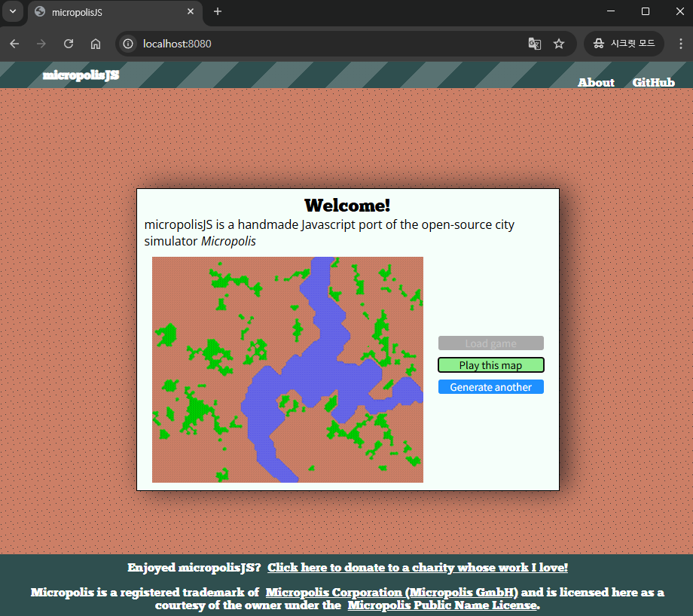This screenshot has width=693, height=616.
Task: Close the micropolisJS tab
Action: (x=191, y=11)
